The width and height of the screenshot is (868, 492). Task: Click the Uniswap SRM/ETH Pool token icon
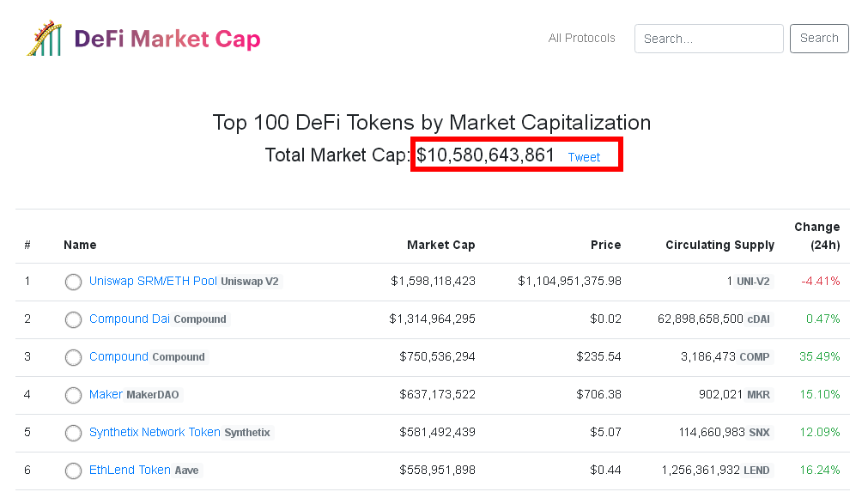73,282
